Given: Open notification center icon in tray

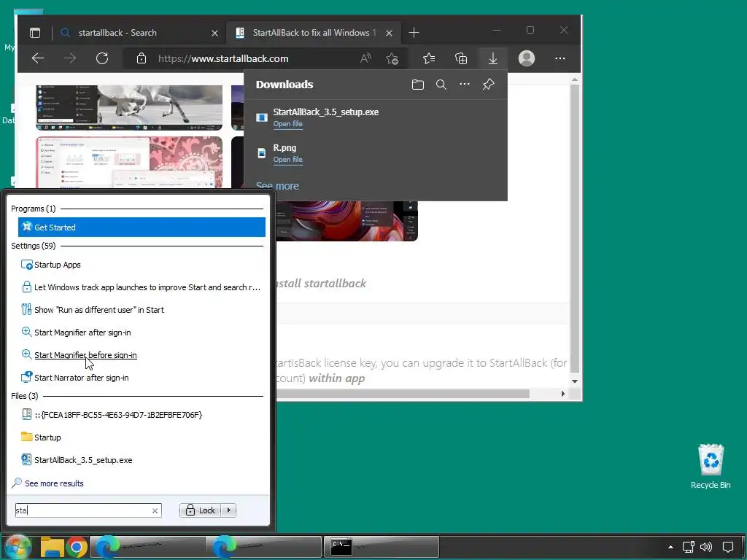Looking at the screenshot, I should coord(728,547).
